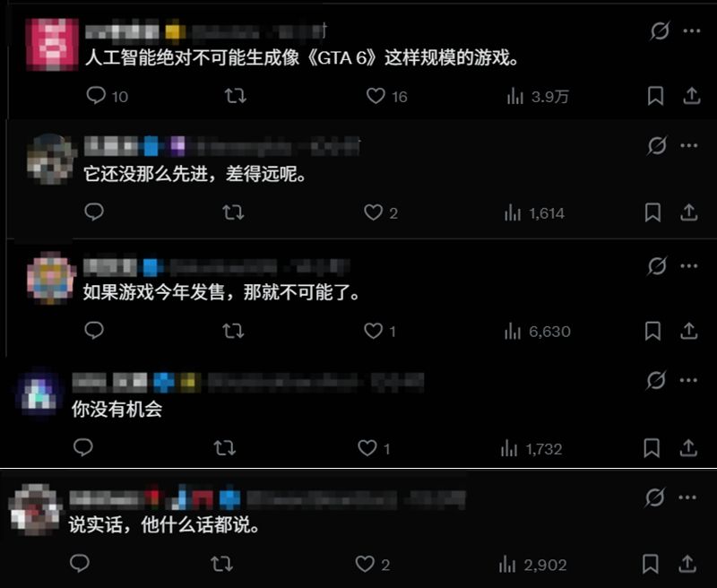Share the first post
The width and height of the screenshot is (717, 588).
click(x=691, y=96)
